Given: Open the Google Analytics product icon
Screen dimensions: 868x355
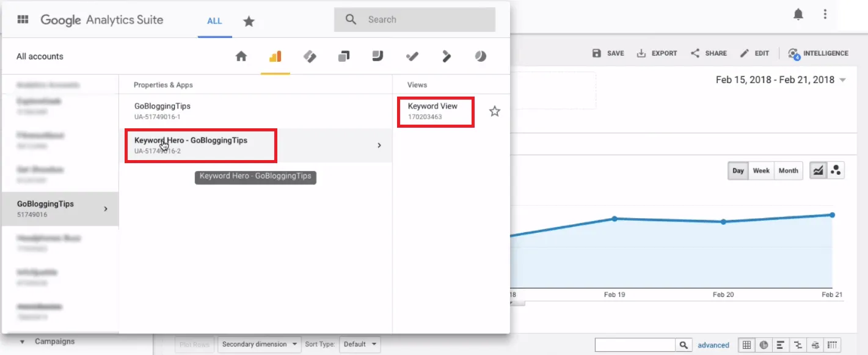Looking at the screenshot, I should point(275,56).
